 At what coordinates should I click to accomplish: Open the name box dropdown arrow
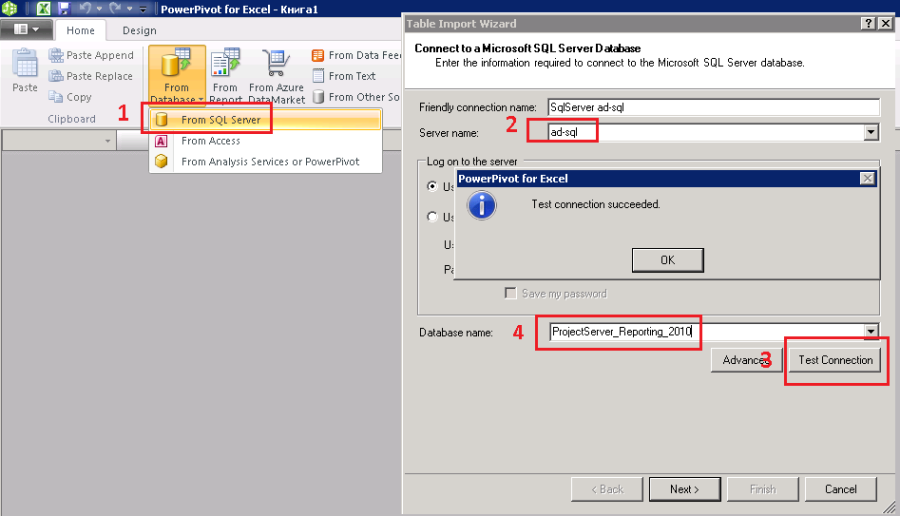[x=107, y=141]
